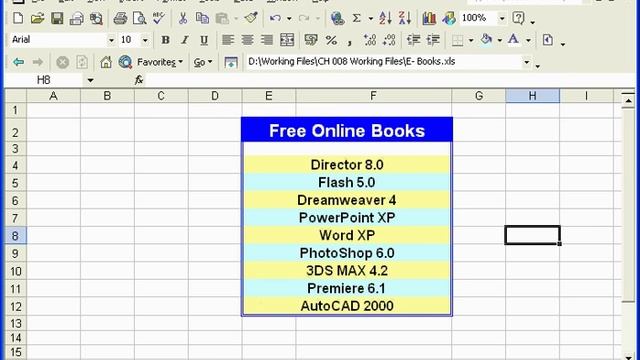The height and width of the screenshot is (360, 640).
Task: Select the PhotoShop 6.0 cell
Action: [x=347, y=253]
